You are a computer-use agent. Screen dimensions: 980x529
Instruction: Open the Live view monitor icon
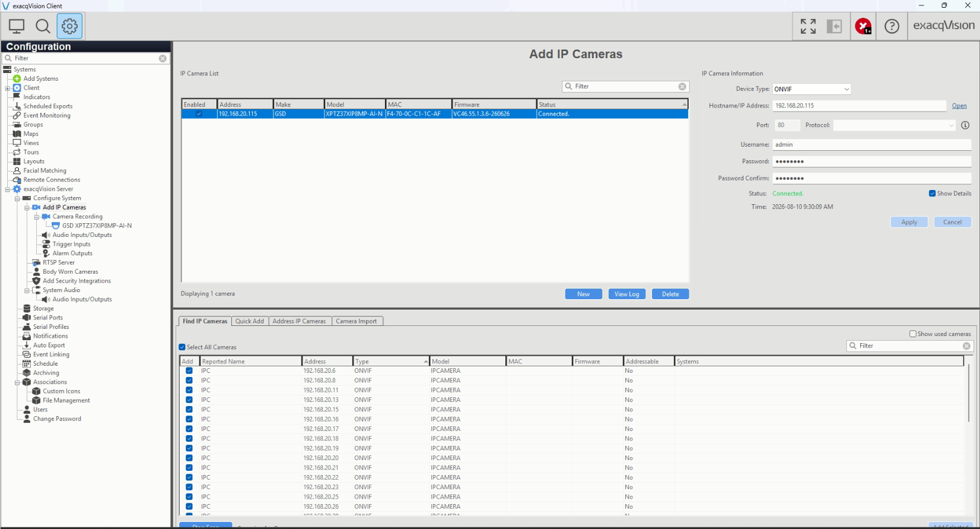point(17,26)
